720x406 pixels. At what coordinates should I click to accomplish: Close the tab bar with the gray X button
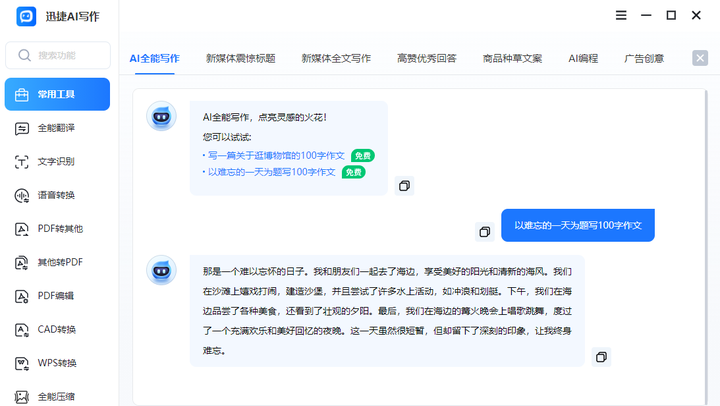click(700, 58)
